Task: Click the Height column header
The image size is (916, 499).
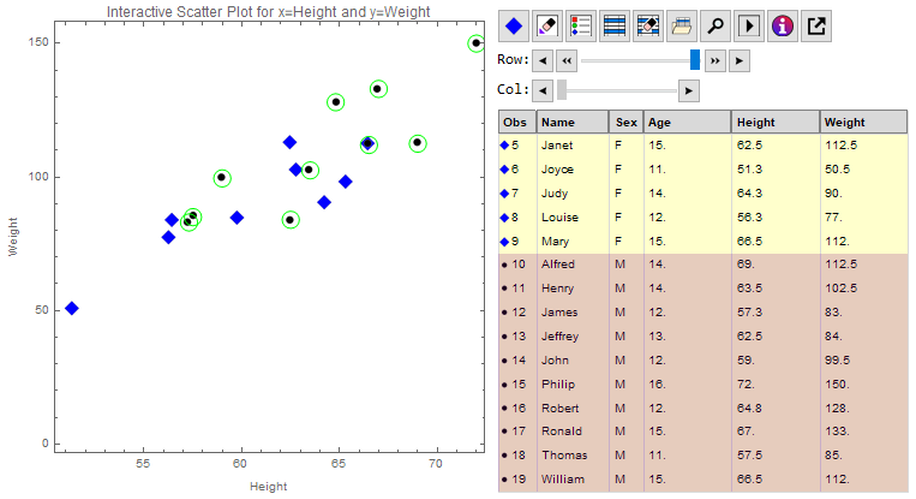Action: (775, 122)
